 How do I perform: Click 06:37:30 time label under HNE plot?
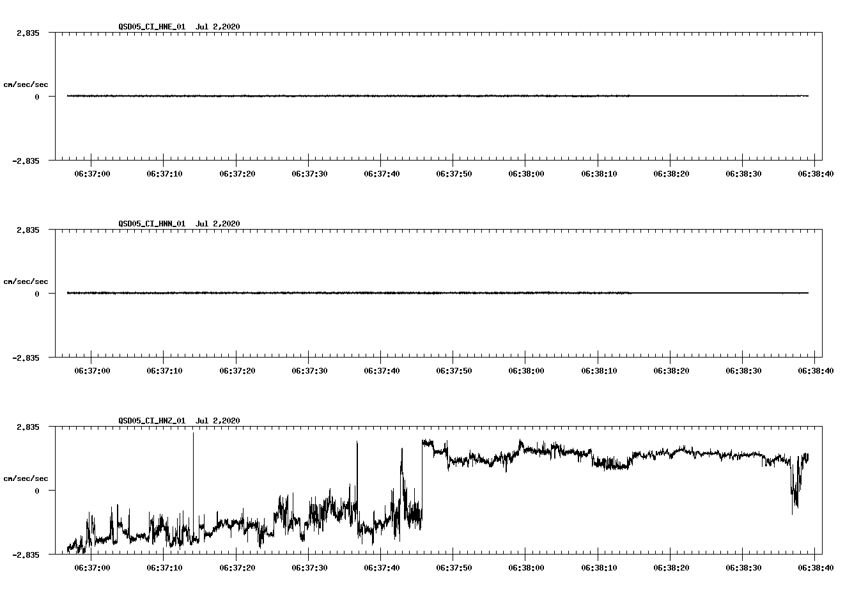pyautogui.click(x=309, y=173)
